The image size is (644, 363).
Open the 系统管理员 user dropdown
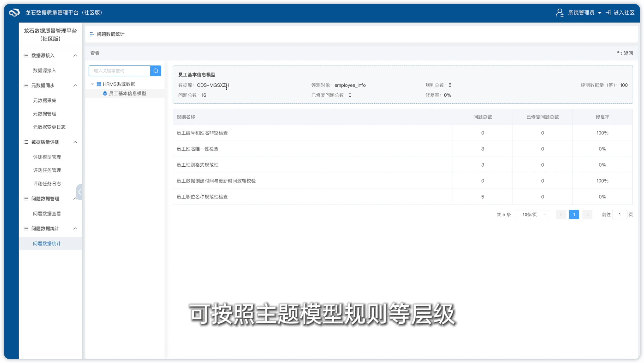(585, 13)
